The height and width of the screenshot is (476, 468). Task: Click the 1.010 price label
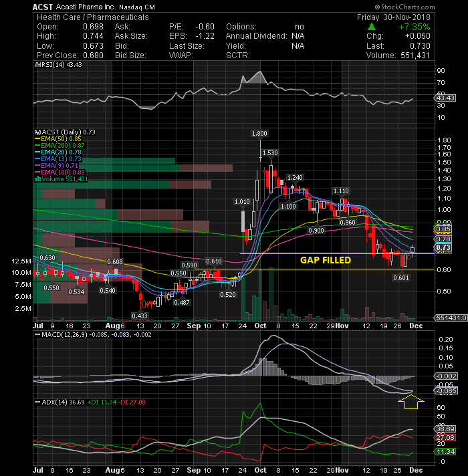pos(242,202)
